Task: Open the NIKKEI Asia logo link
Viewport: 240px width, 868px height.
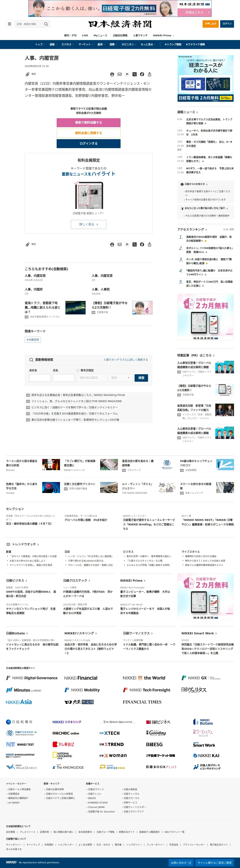Action: pyautogui.click(x=19, y=702)
